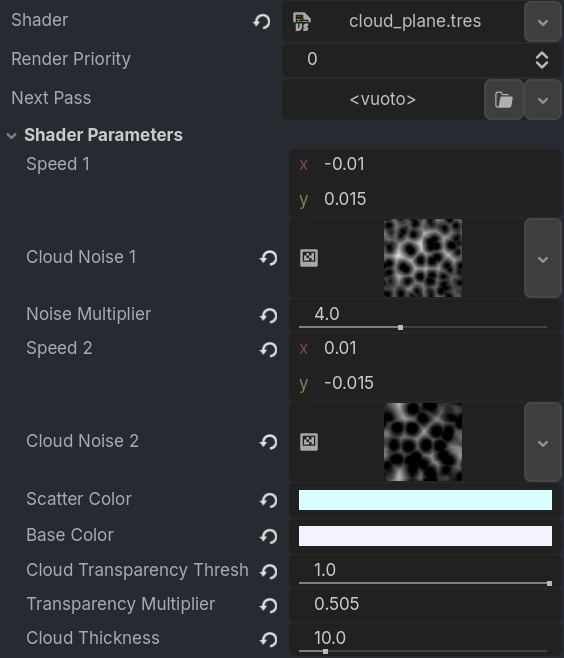Expand the Cloud Noise 1 texture dropdown
Screen dimensions: 564x658
point(543,258)
